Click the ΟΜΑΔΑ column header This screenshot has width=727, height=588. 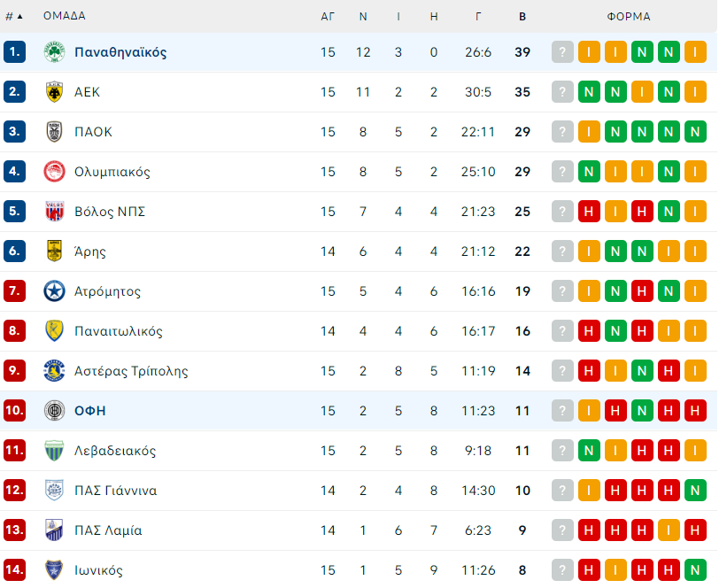65,16
